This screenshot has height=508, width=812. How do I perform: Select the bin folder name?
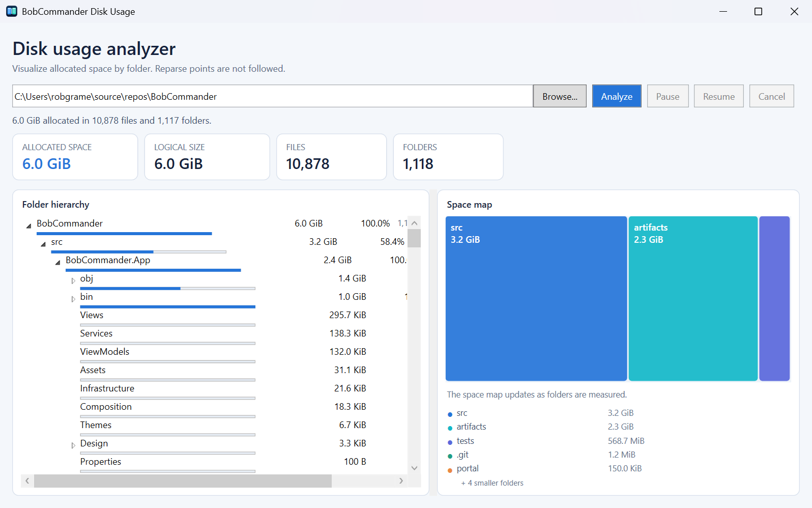[86, 297]
